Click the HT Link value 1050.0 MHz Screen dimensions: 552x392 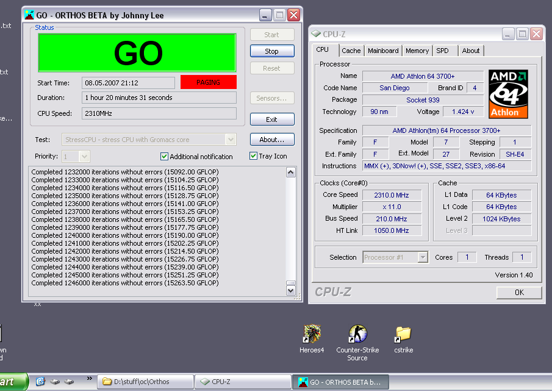click(x=392, y=230)
